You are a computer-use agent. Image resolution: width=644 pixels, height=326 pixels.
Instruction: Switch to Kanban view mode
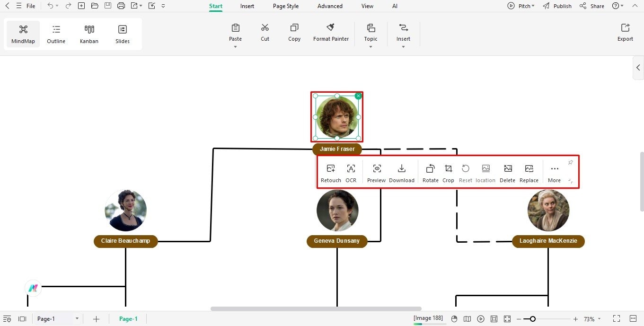click(89, 34)
